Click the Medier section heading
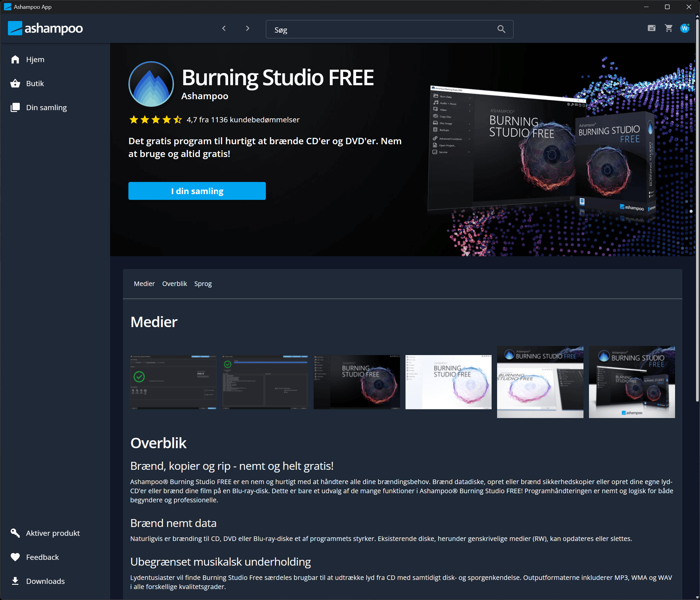This screenshot has width=700, height=600. tap(154, 322)
